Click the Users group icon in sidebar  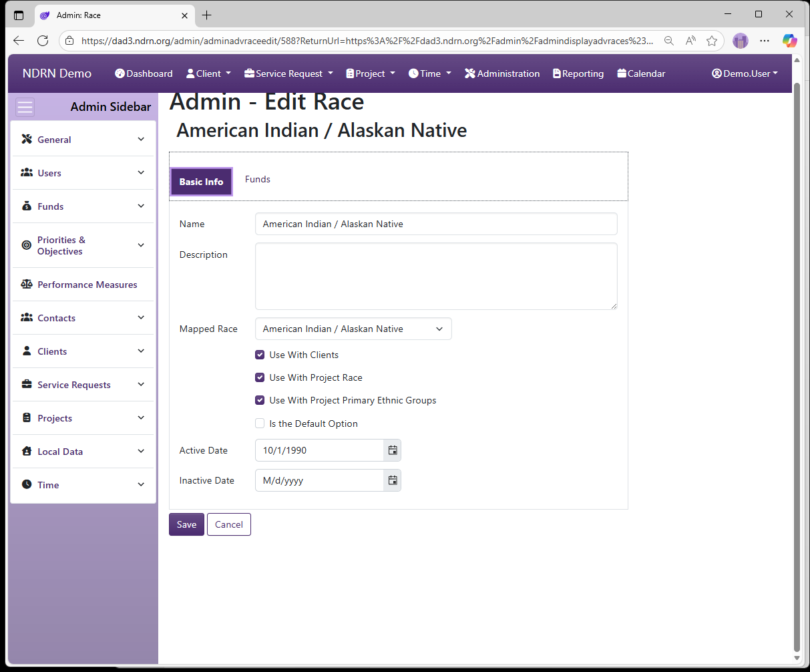coord(27,172)
